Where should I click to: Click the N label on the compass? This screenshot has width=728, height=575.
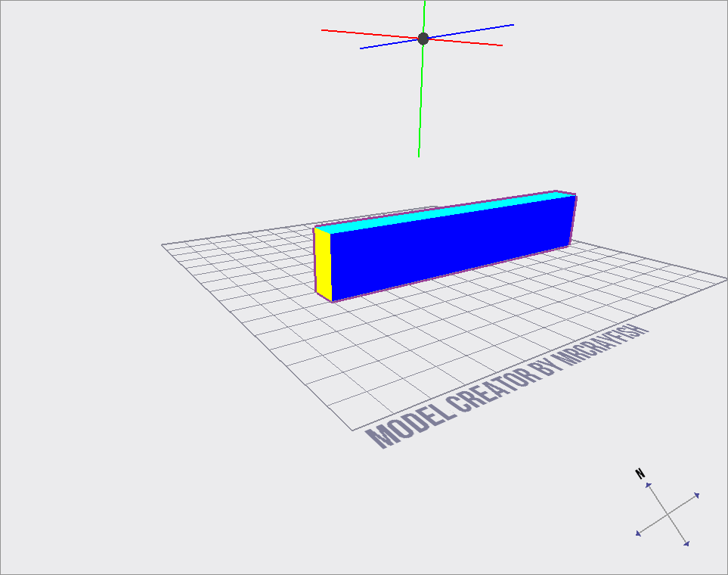(x=640, y=474)
